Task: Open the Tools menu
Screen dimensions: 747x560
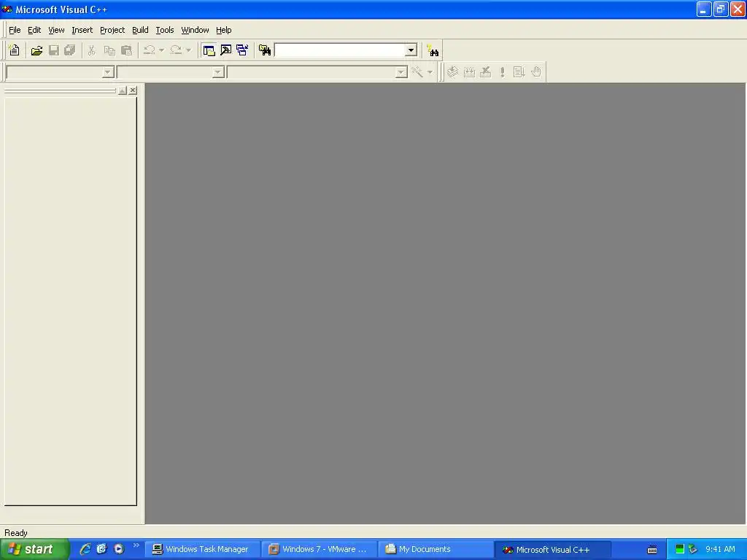Action: tap(165, 30)
